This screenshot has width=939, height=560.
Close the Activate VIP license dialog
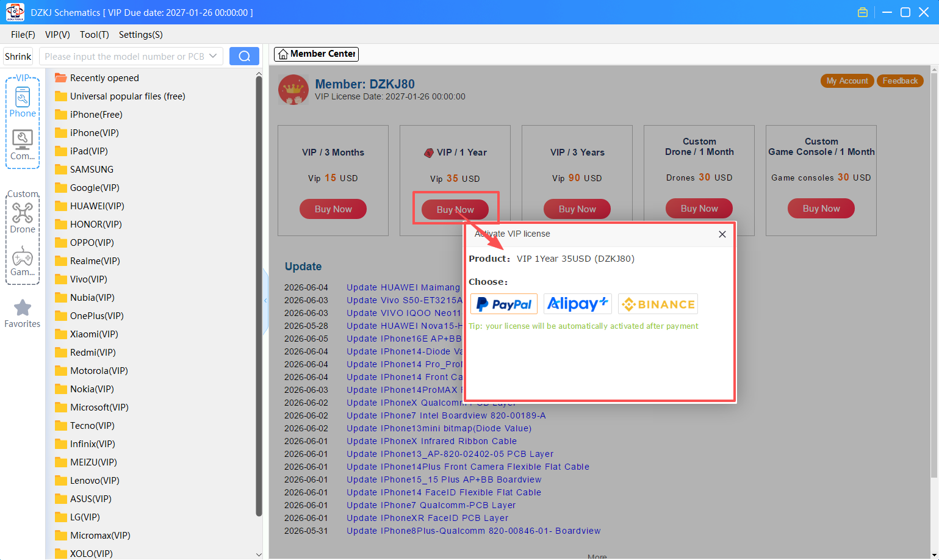coord(722,234)
